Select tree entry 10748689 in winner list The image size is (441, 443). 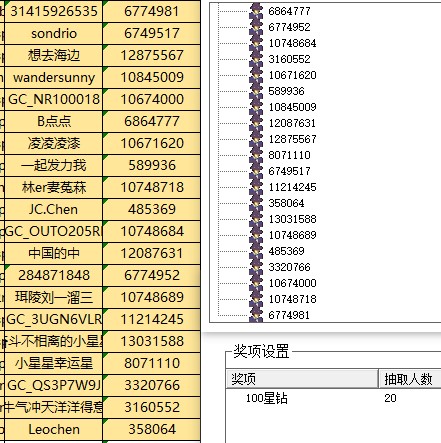click(x=292, y=235)
